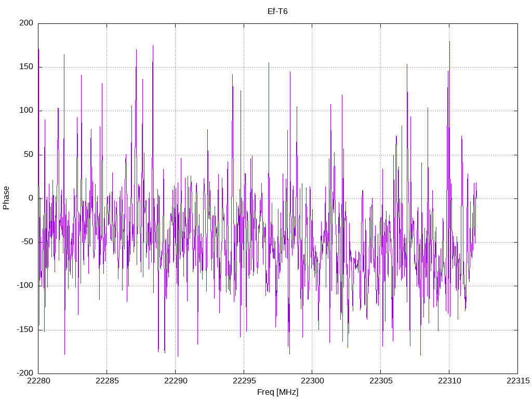Click the -50 y-axis tick label
This screenshot has width=532, height=399.
pyautogui.click(x=28, y=242)
